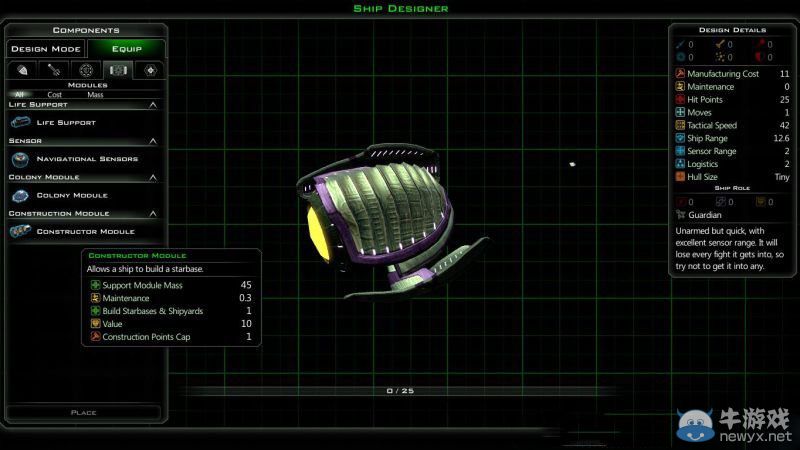Click the Ship Range value 12.6

pos(781,138)
